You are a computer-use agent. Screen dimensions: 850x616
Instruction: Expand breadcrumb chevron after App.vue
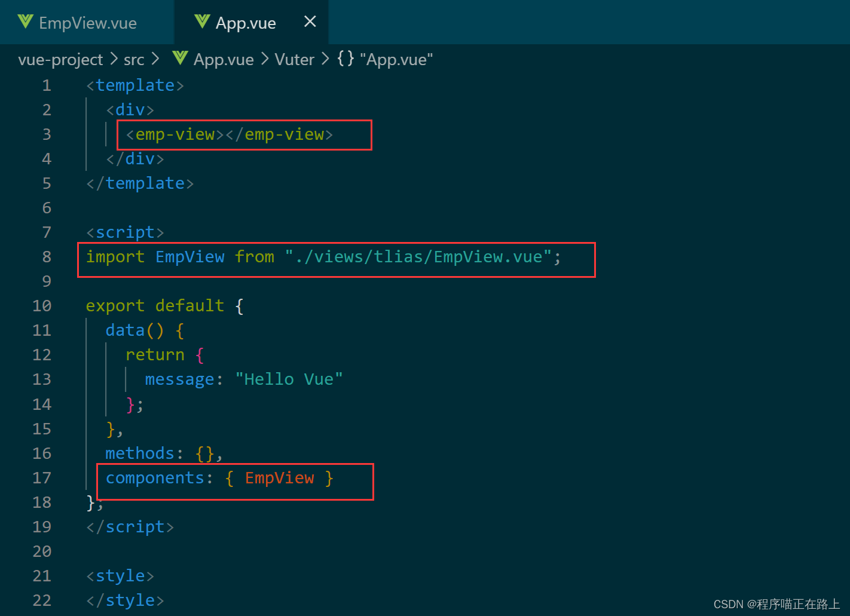pyautogui.click(x=264, y=59)
